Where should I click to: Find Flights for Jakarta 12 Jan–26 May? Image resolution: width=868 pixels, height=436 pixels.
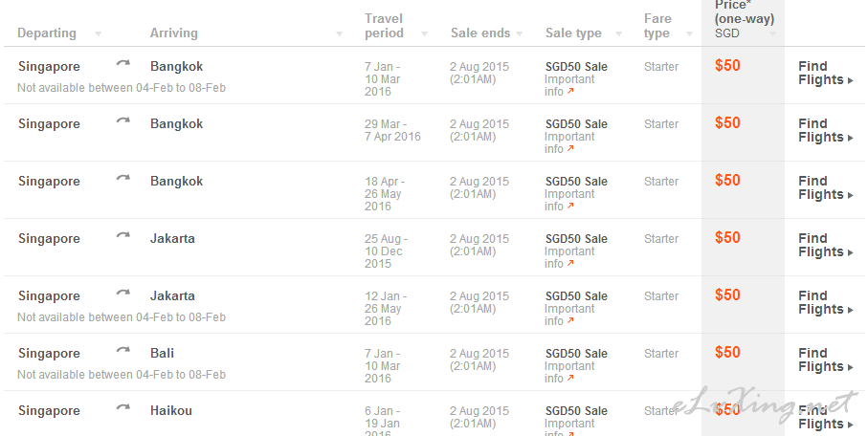coord(825,302)
